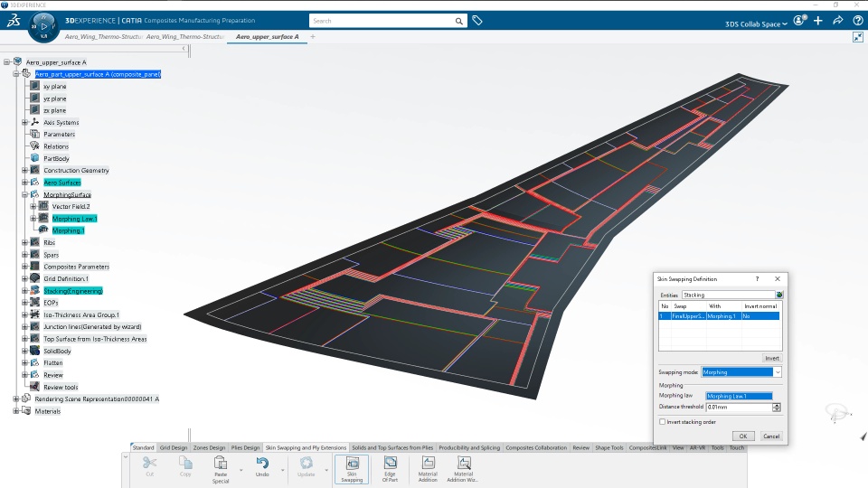Enable Invert stacking order checkbox

click(x=662, y=422)
